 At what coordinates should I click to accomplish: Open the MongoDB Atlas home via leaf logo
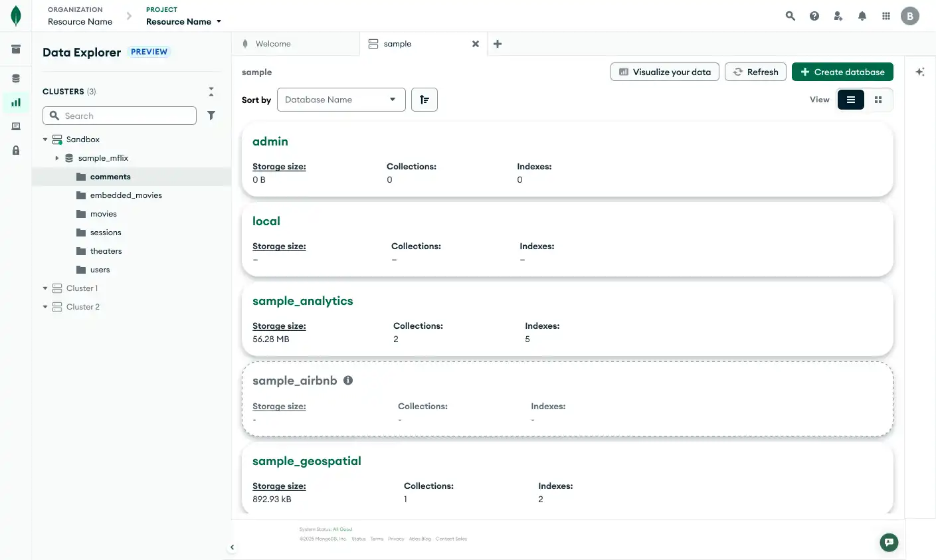[x=15, y=15]
